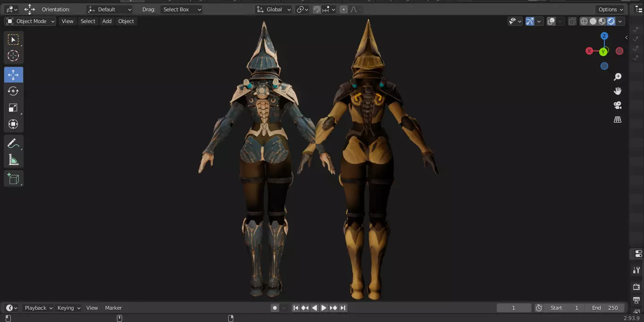Click the green Y axis gizmo

(x=603, y=52)
